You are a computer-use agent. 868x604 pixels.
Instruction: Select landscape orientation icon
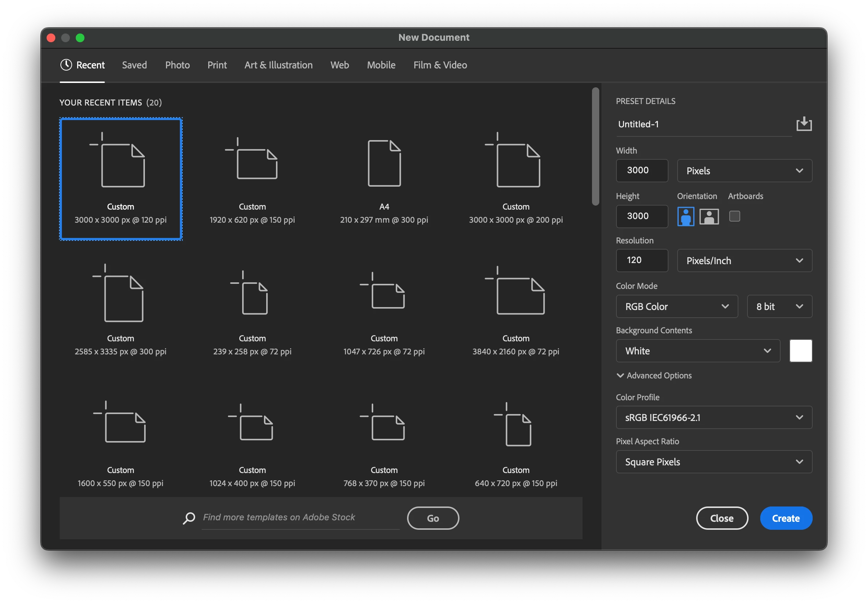(x=709, y=216)
